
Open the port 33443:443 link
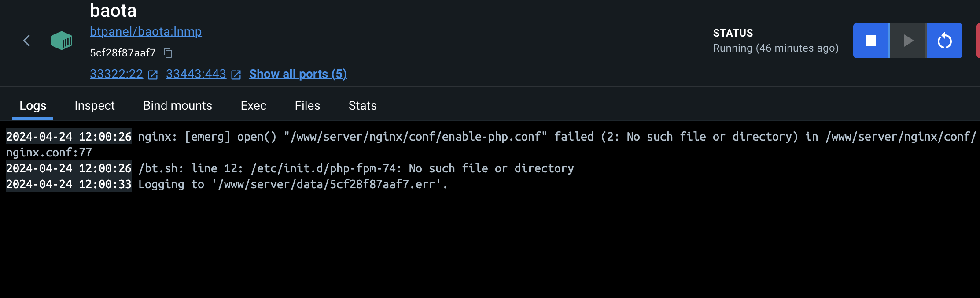(x=196, y=74)
